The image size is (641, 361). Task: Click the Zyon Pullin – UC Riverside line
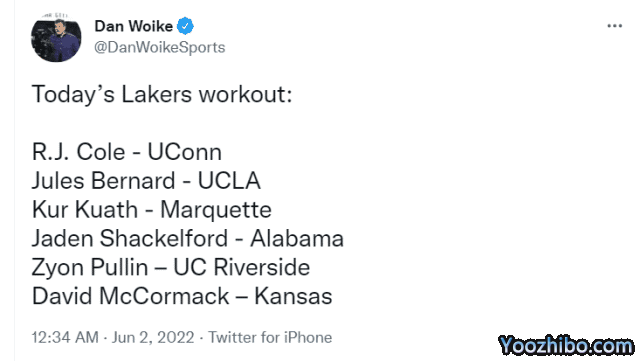pos(171,267)
